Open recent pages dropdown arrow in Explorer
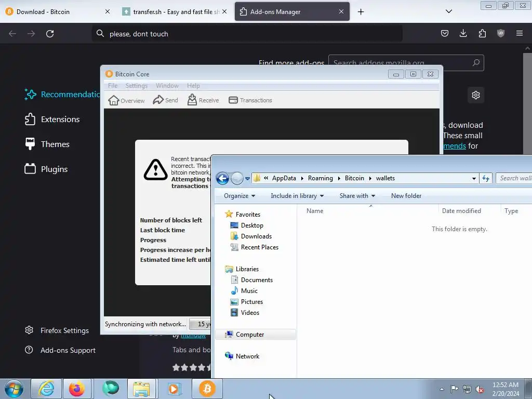532x399 pixels. [x=247, y=179]
